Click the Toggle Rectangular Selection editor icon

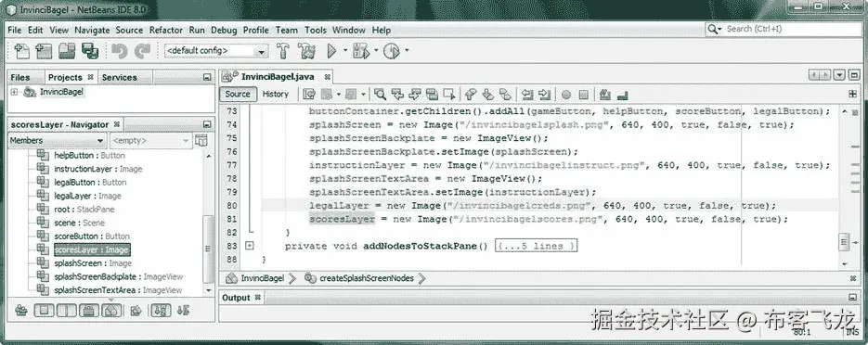[x=449, y=95]
